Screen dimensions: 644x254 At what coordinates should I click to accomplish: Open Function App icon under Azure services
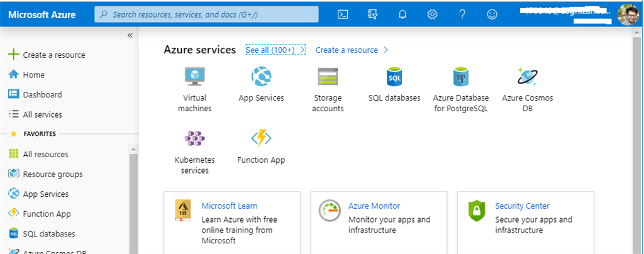tap(261, 139)
